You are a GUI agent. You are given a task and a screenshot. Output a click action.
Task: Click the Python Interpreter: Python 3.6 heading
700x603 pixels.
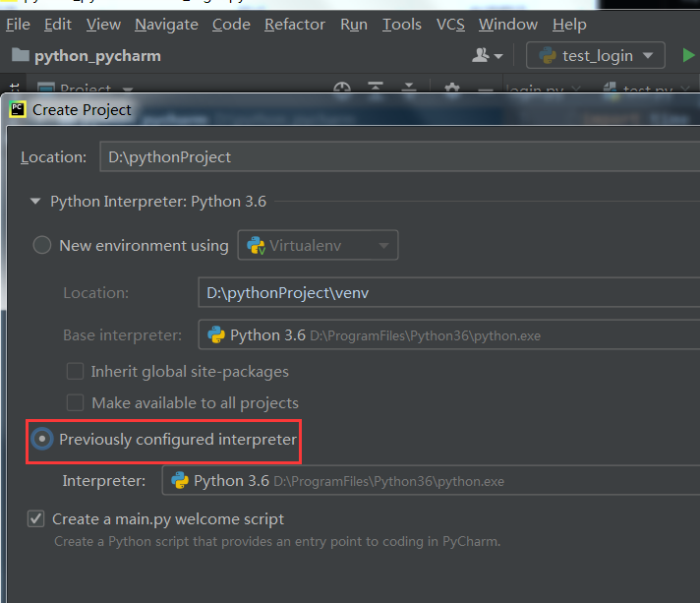pos(158,202)
